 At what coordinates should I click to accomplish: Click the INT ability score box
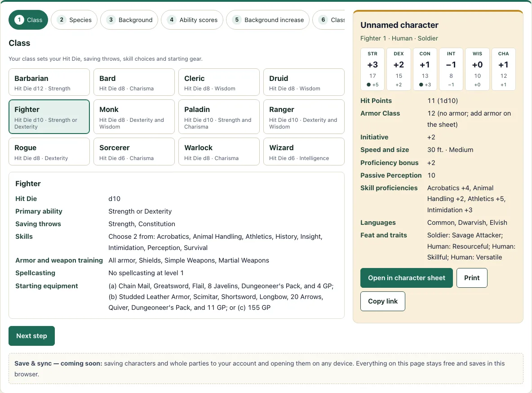pos(451,69)
